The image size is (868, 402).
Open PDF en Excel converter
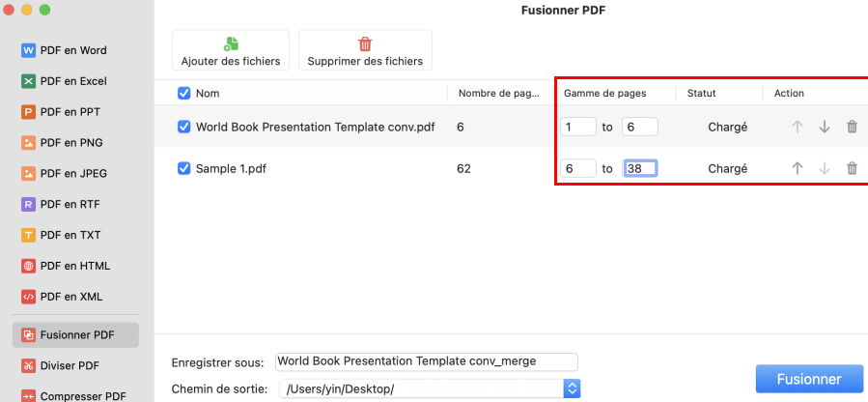pos(64,81)
